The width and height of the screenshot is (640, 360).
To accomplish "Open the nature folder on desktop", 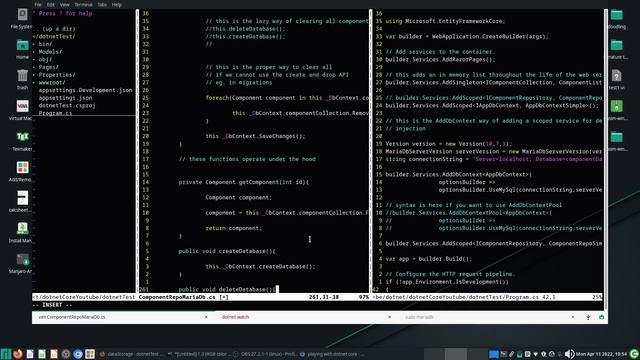I will (x=616, y=45).
